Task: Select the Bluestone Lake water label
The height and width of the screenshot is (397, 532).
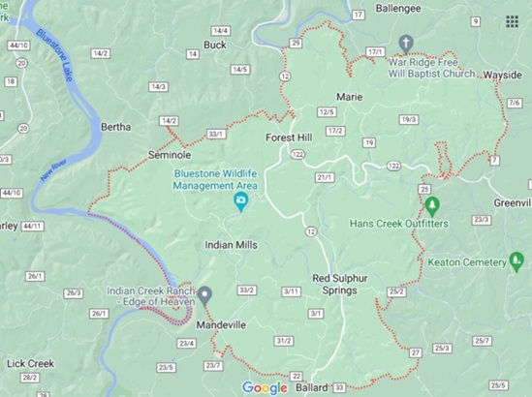Action: 54,55
